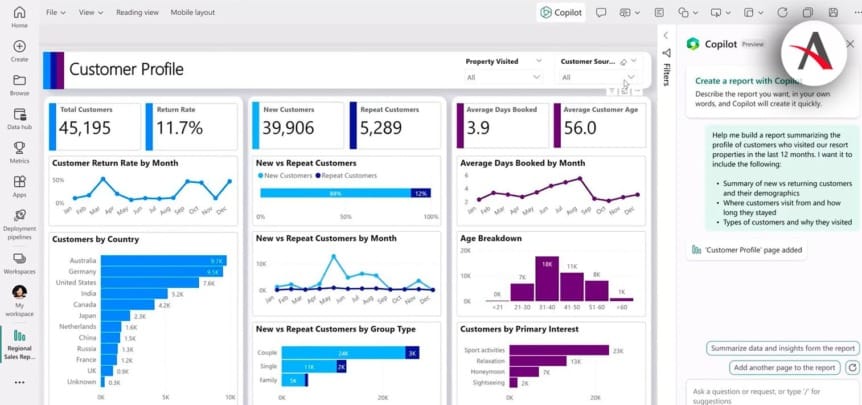This screenshot has height=405, width=862.
Task: Open the Filters pane funnel icon
Action: point(666,53)
